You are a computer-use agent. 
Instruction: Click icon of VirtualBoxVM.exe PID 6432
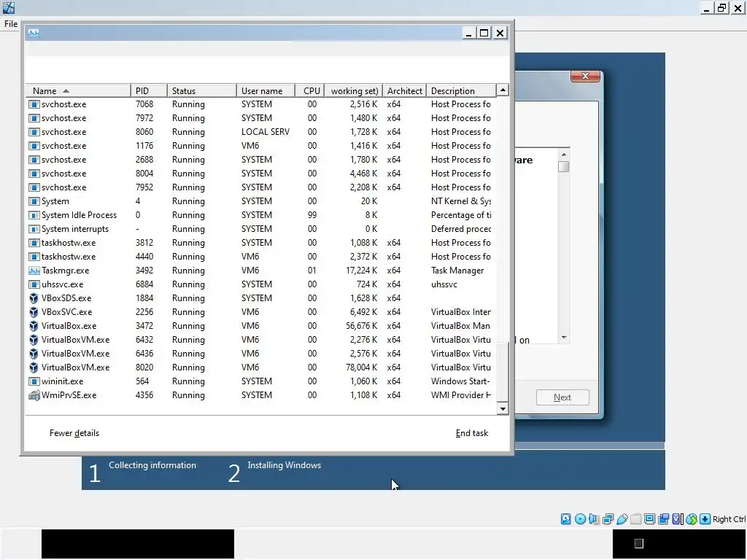34,340
